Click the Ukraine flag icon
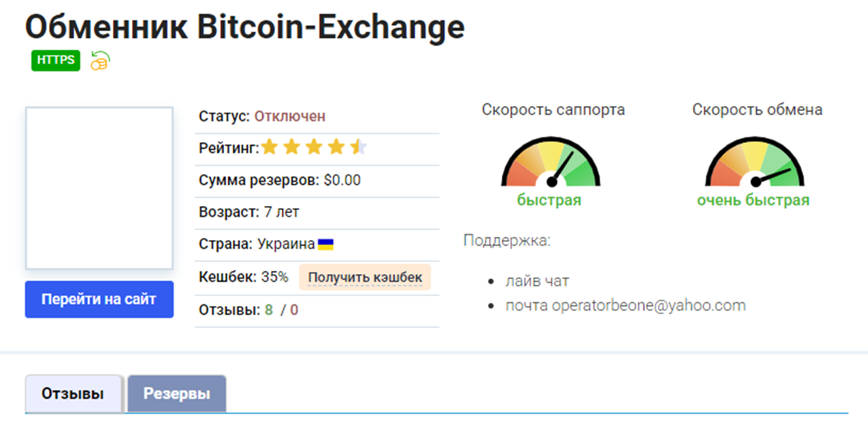868x434 pixels. [325, 244]
